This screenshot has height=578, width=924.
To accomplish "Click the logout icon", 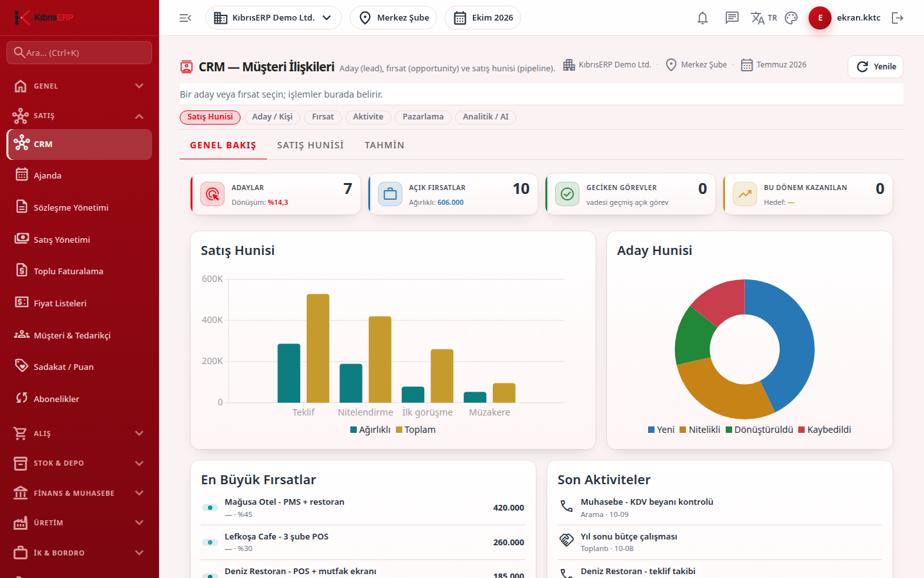I will click(898, 18).
